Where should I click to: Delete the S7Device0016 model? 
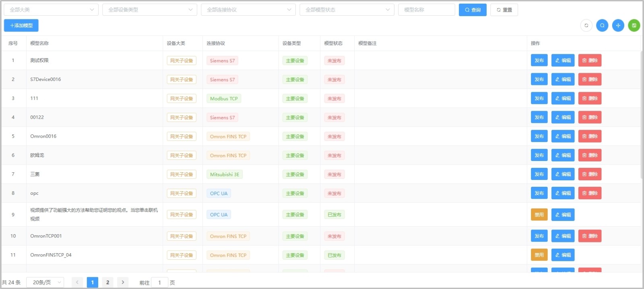pyautogui.click(x=590, y=79)
